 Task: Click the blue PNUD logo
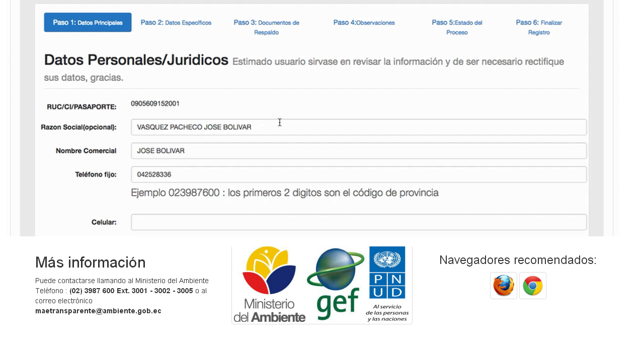[x=387, y=285]
